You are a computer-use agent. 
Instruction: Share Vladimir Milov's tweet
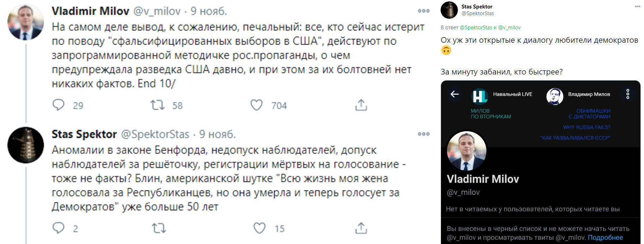[x=361, y=105]
